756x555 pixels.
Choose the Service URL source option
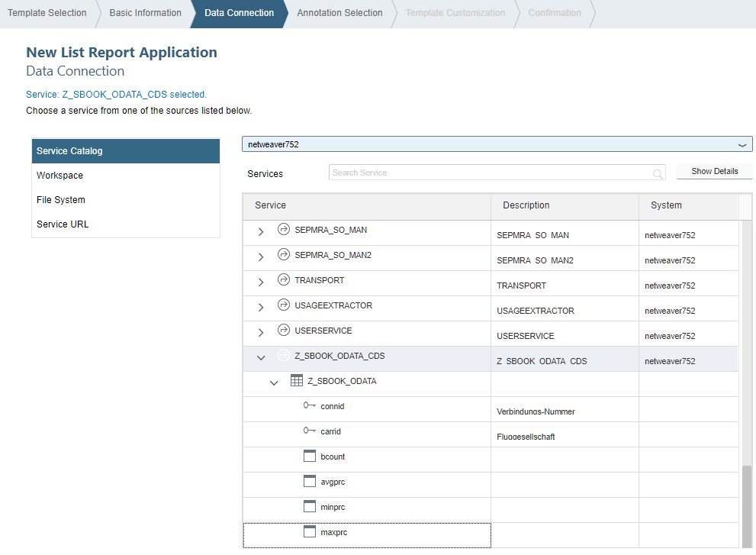click(63, 224)
